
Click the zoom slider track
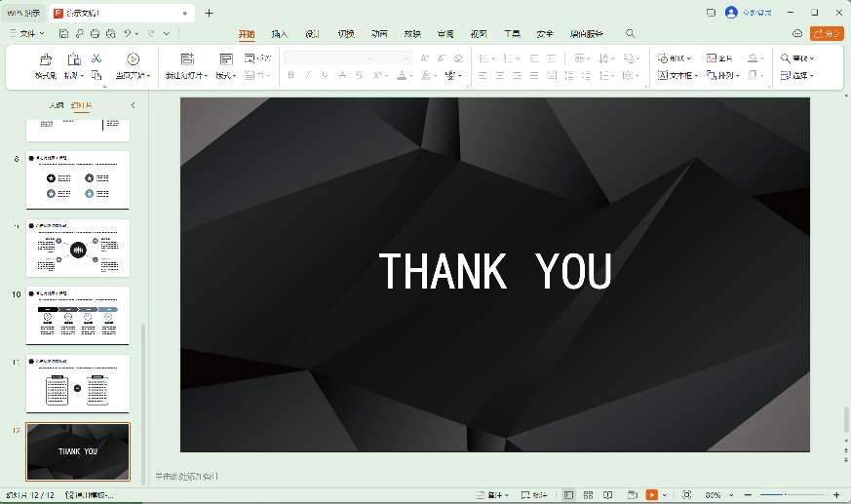click(793, 495)
